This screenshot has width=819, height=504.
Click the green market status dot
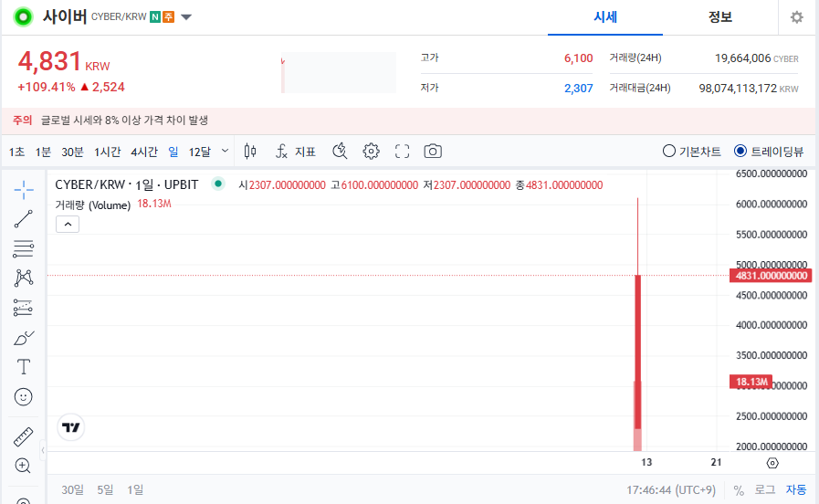(218, 184)
